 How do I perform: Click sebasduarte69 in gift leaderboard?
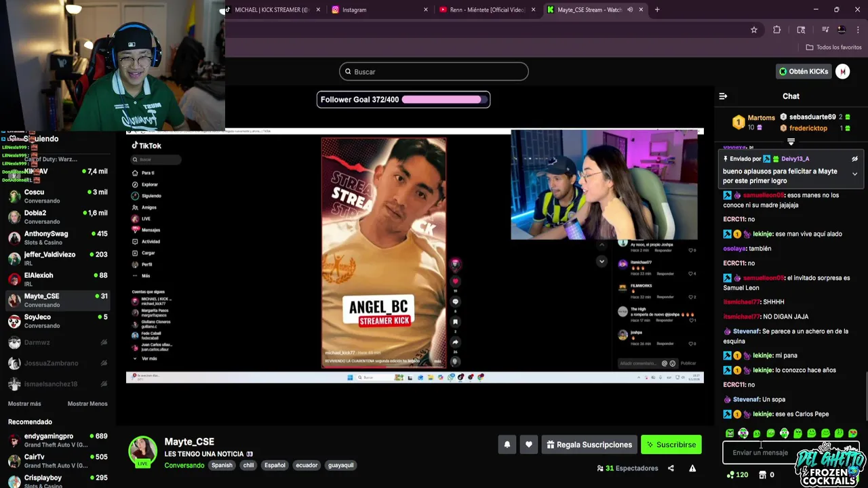point(812,117)
